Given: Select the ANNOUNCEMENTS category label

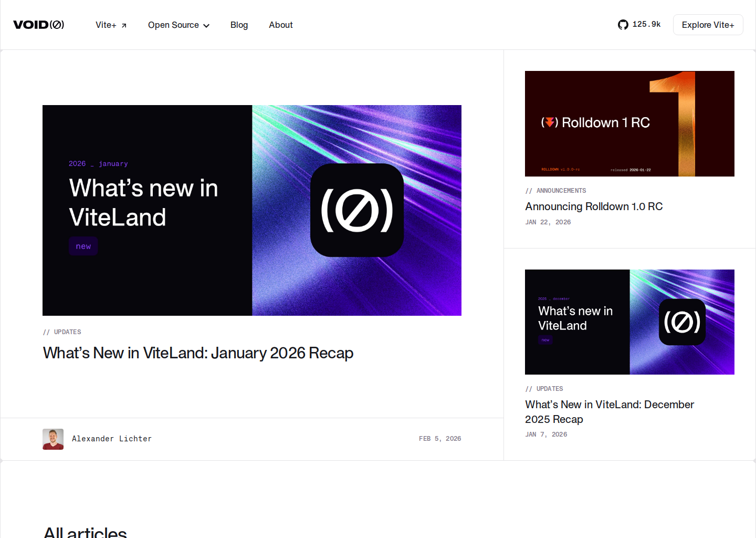Looking at the screenshot, I should click(561, 191).
